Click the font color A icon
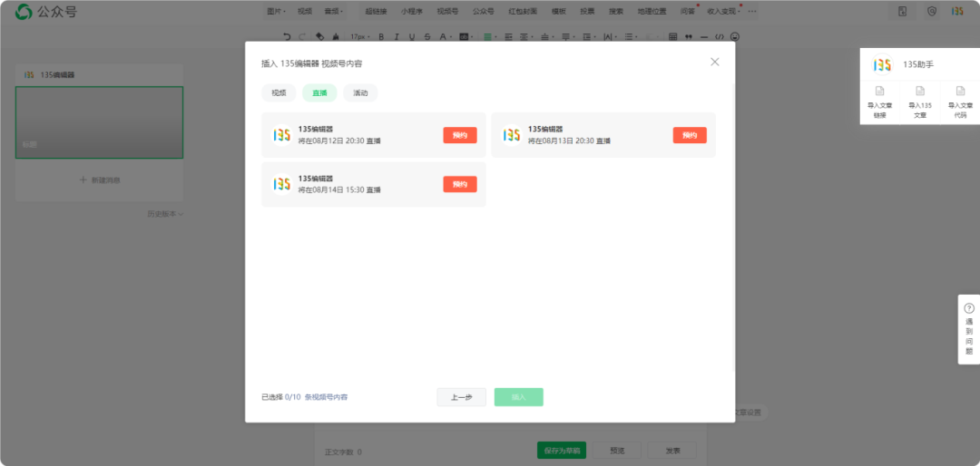The width and height of the screenshot is (980, 466). (443, 36)
